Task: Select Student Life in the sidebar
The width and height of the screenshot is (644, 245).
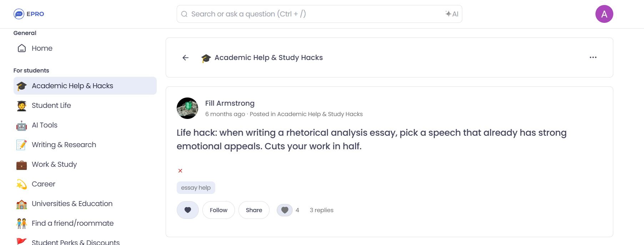Action: pos(51,105)
